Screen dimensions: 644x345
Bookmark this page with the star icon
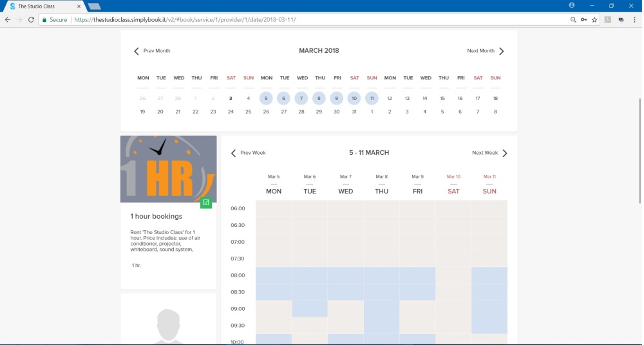[594, 20]
